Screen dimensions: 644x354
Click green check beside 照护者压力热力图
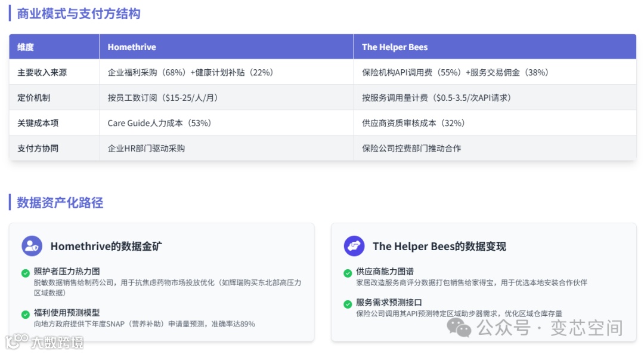[x=26, y=273]
